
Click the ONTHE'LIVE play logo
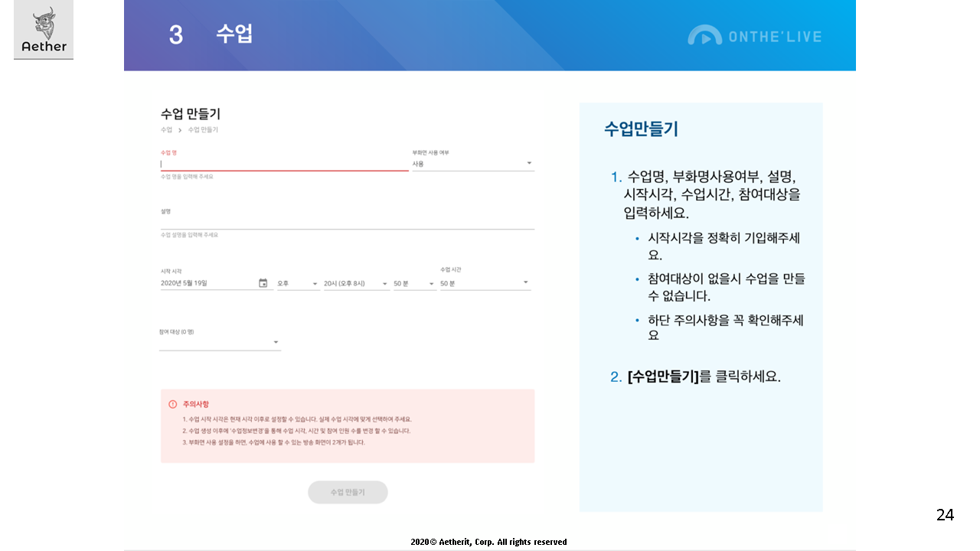[x=704, y=36]
